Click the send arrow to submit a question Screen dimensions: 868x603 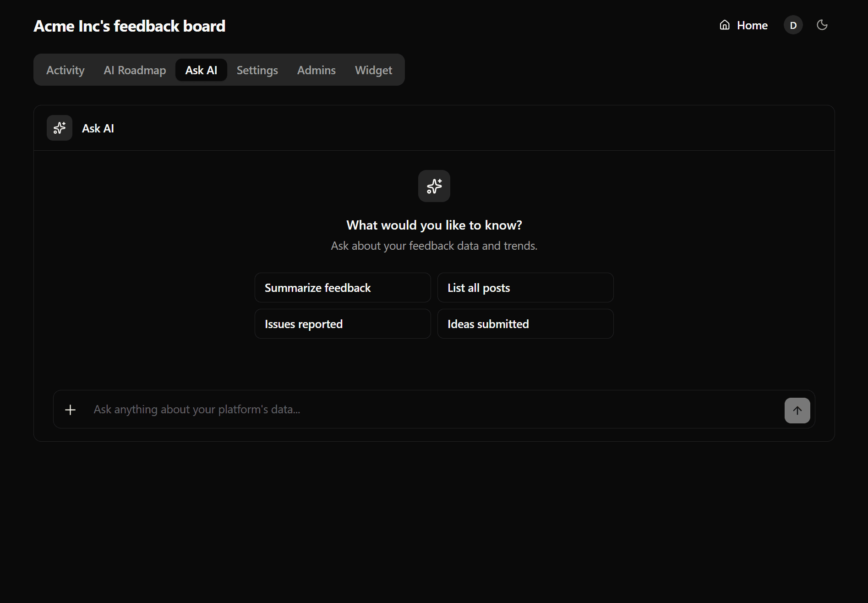(x=797, y=410)
